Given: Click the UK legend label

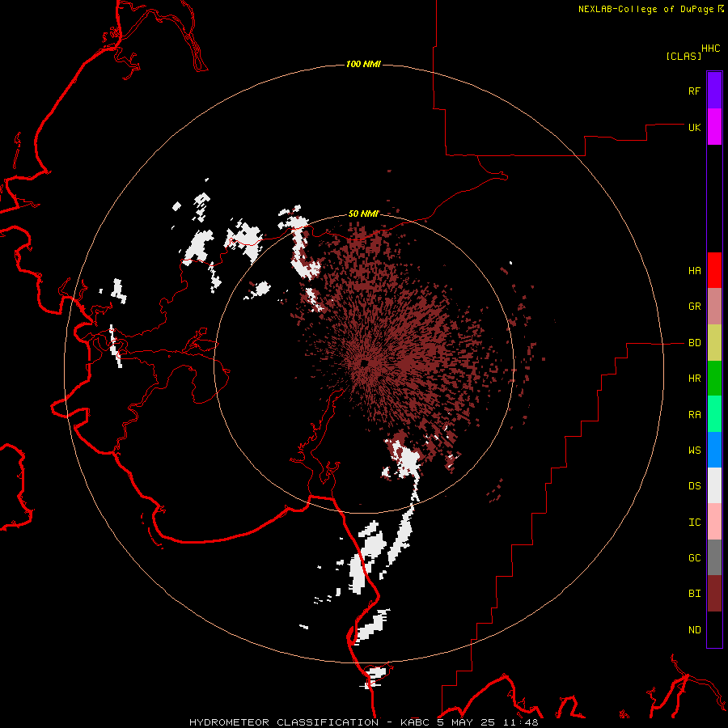Looking at the screenshot, I should [x=694, y=127].
